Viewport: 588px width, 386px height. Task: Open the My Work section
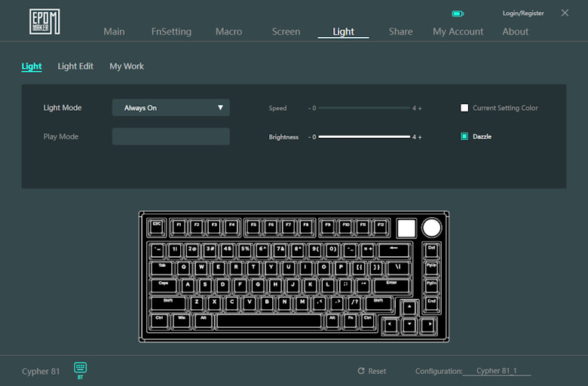[x=127, y=66]
